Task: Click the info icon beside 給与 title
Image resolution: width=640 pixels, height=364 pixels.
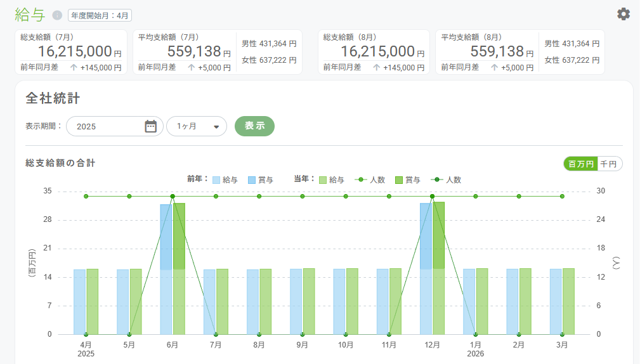Action: 57,15
